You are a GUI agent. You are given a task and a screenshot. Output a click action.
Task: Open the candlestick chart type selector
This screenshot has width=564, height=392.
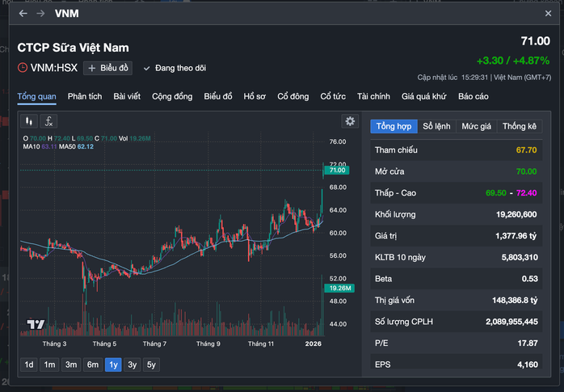(30, 121)
